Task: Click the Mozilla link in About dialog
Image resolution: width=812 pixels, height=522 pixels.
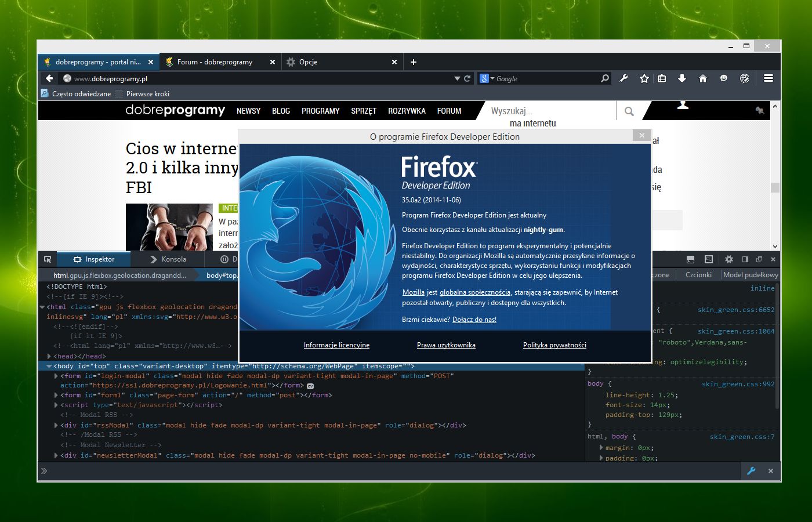Action: pos(414,292)
